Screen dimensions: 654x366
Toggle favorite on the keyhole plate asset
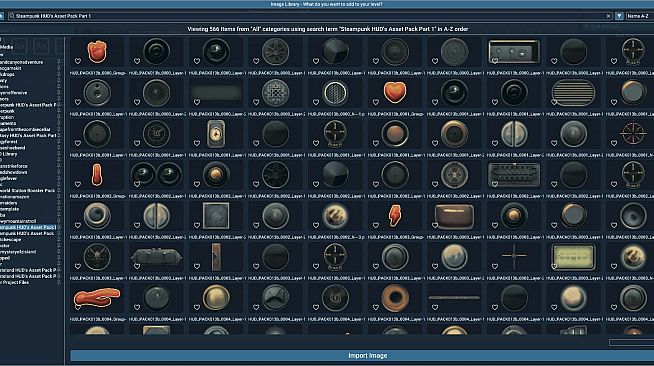click(197, 143)
